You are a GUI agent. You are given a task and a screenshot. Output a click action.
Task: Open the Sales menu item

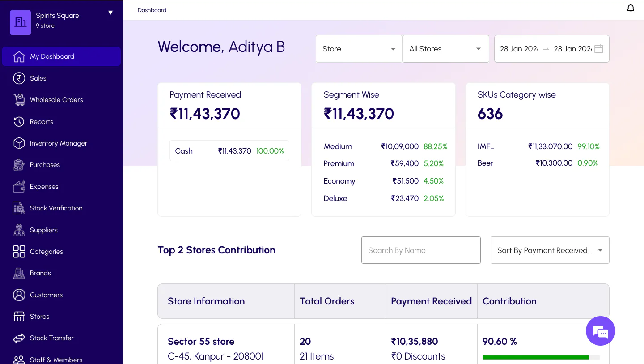tap(61, 78)
